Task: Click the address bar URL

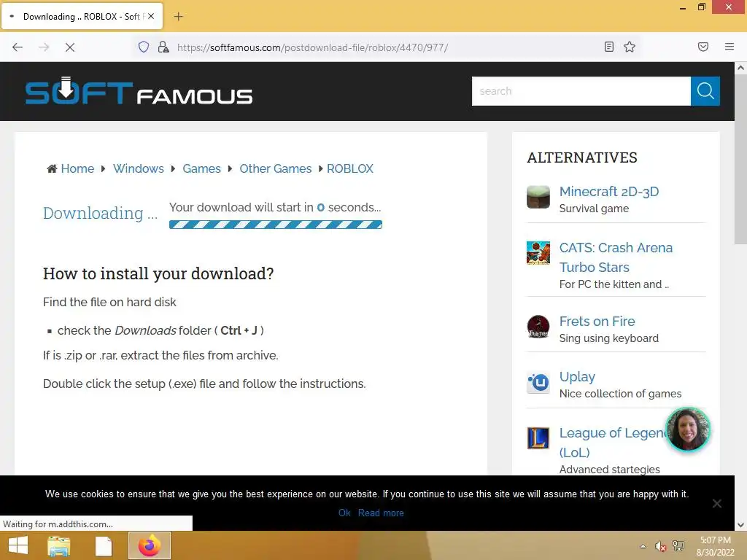Action: pyautogui.click(x=312, y=47)
